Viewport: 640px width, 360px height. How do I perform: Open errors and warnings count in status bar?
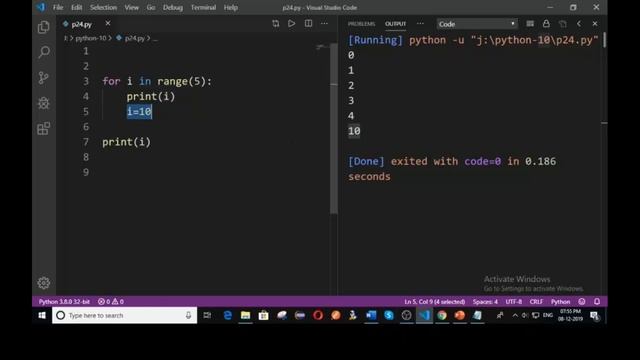[111, 302]
